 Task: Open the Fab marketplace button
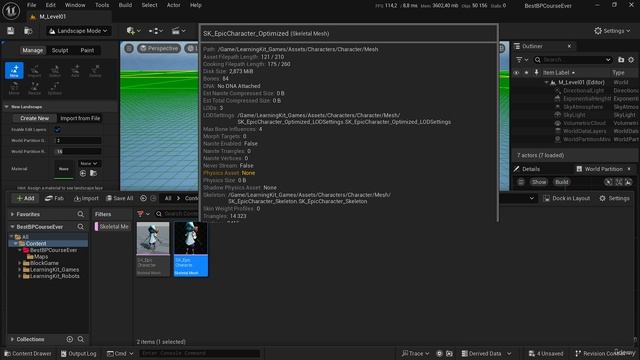point(54,198)
